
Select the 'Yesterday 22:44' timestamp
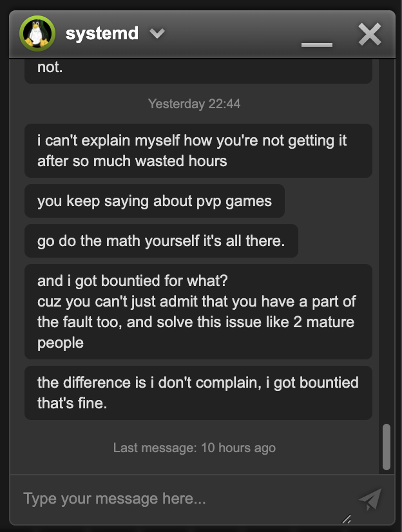[x=195, y=104]
